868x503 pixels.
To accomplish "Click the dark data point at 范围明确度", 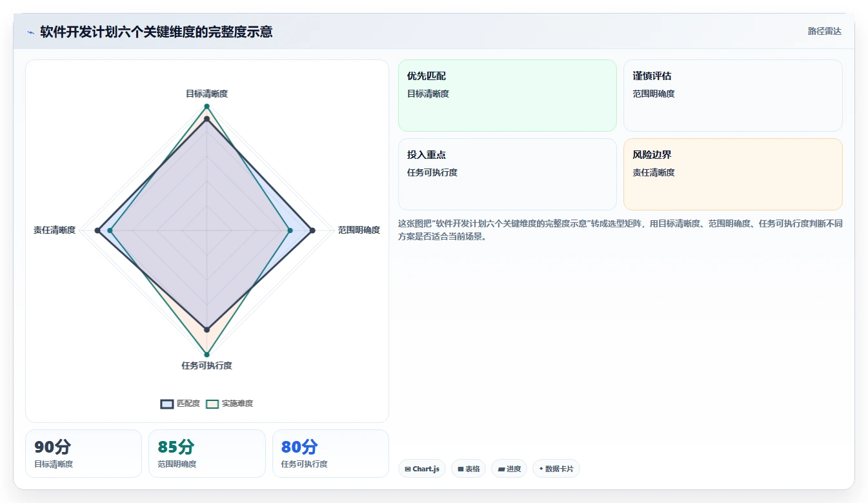I will tap(312, 230).
